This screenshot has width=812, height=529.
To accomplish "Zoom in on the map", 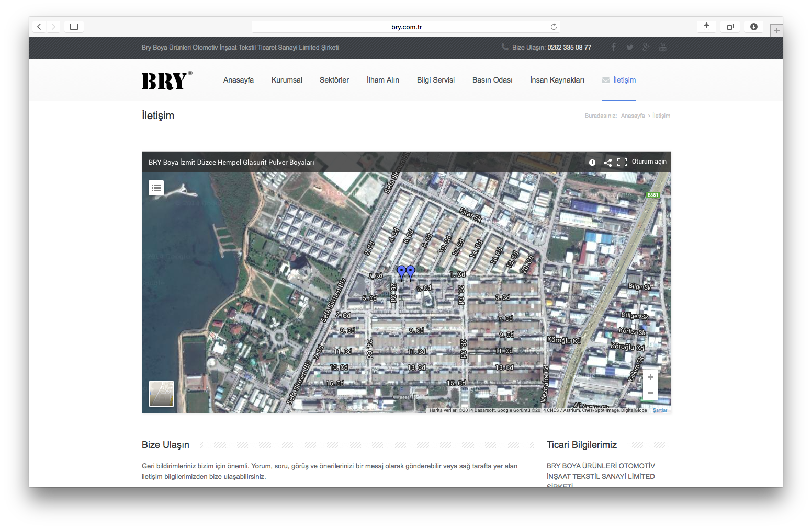I will (x=650, y=377).
